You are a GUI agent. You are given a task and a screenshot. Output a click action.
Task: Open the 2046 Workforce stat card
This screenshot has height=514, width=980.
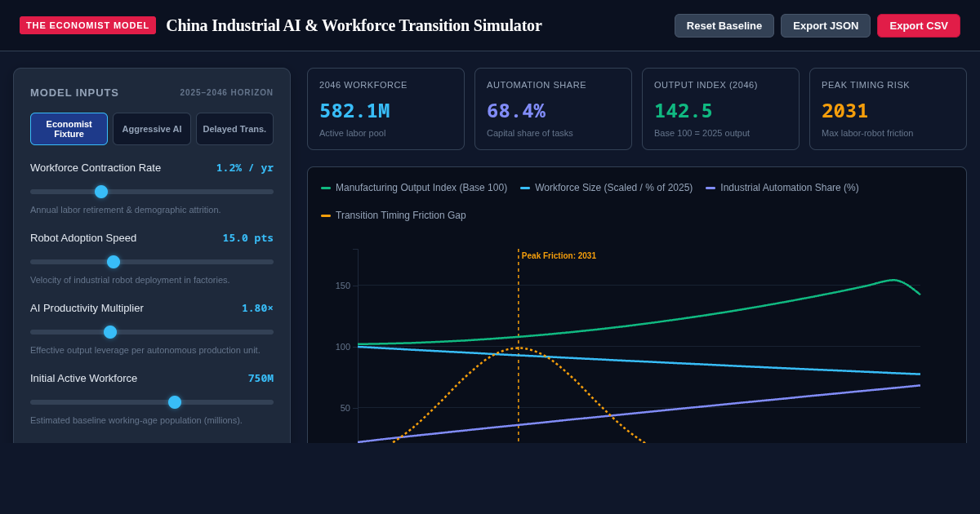tap(385, 109)
